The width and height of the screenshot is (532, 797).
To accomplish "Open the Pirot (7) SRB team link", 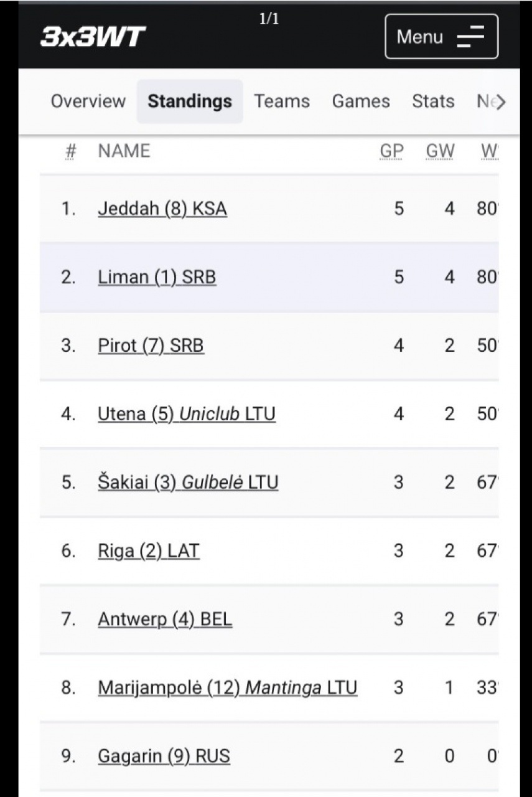I will coord(151,346).
